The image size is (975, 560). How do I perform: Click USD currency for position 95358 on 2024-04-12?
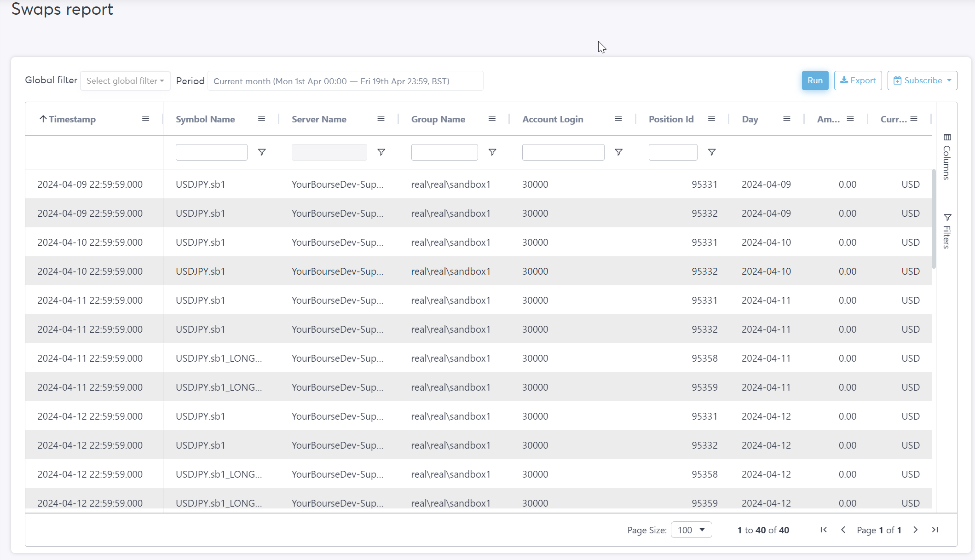(911, 474)
